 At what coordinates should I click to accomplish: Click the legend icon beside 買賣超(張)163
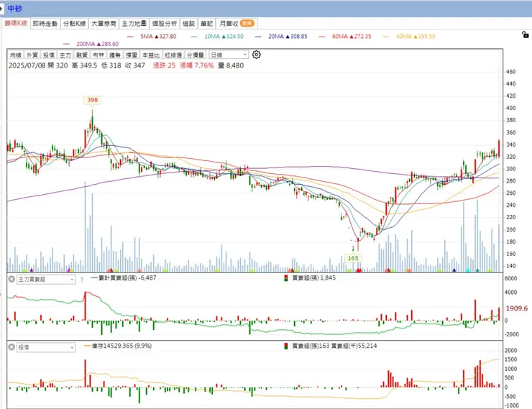click(x=286, y=346)
